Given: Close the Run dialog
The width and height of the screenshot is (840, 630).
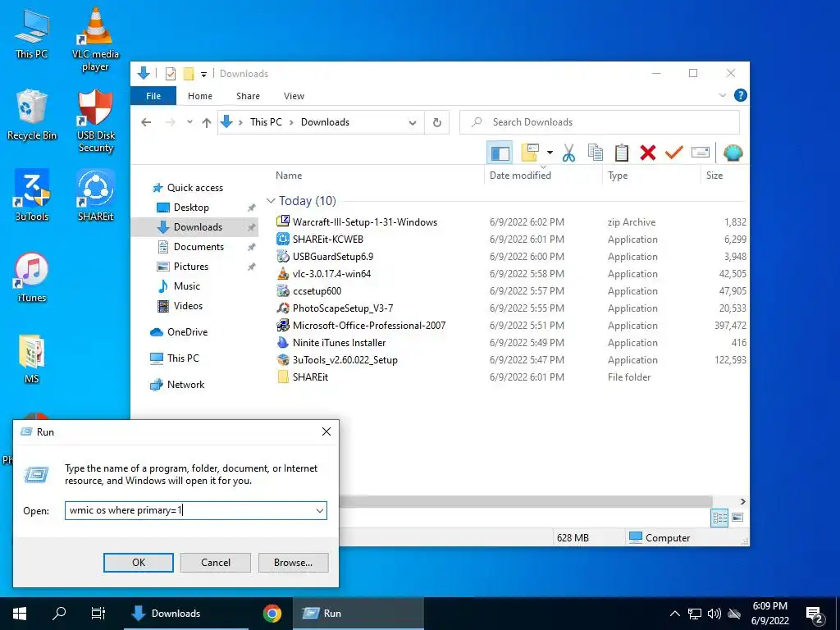Looking at the screenshot, I should [x=326, y=431].
